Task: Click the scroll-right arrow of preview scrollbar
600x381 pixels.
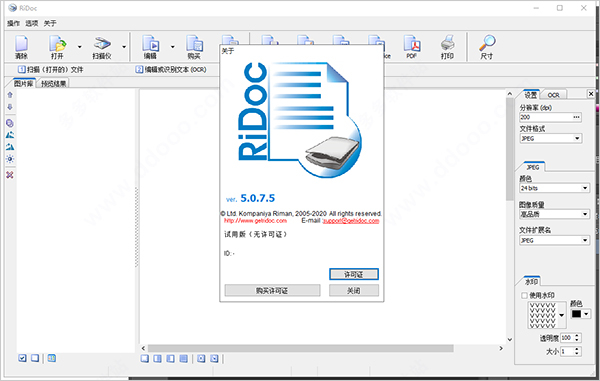Action: [501, 348]
